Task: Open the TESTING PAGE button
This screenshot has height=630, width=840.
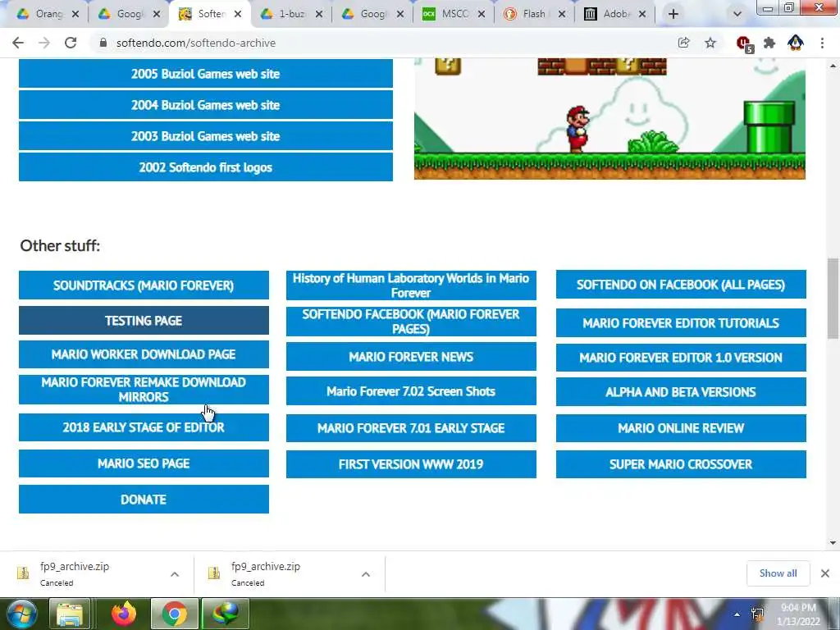Action: click(144, 321)
